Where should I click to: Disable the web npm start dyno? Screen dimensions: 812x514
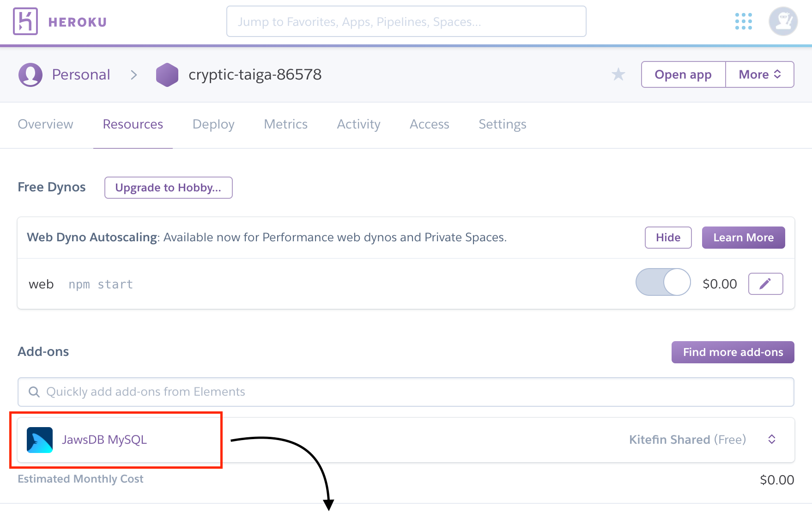coord(663,282)
